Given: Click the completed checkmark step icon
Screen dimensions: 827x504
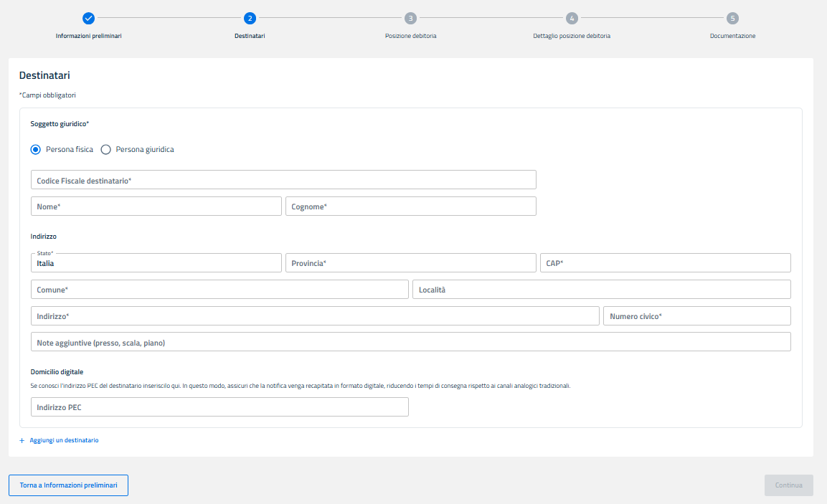Looking at the screenshot, I should click(88, 18).
